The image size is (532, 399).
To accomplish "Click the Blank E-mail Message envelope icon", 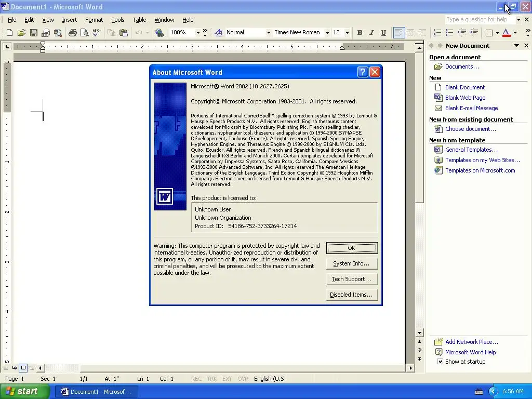I will [x=438, y=108].
